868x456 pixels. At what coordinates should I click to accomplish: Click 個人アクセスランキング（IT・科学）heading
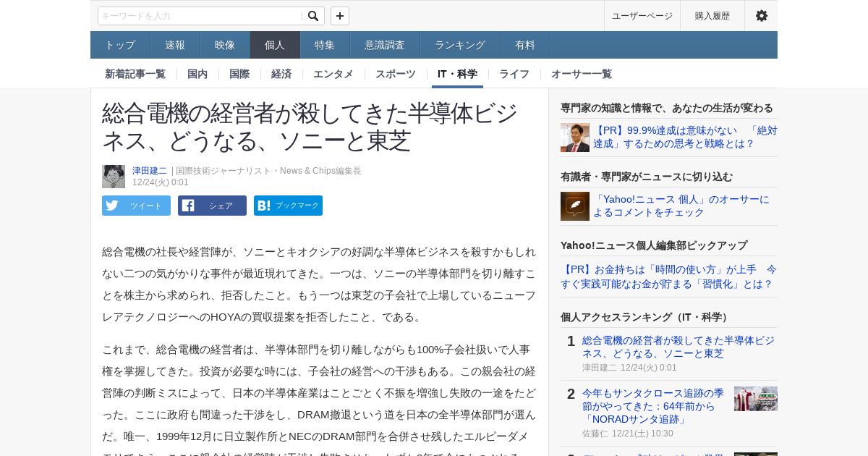(x=646, y=317)
